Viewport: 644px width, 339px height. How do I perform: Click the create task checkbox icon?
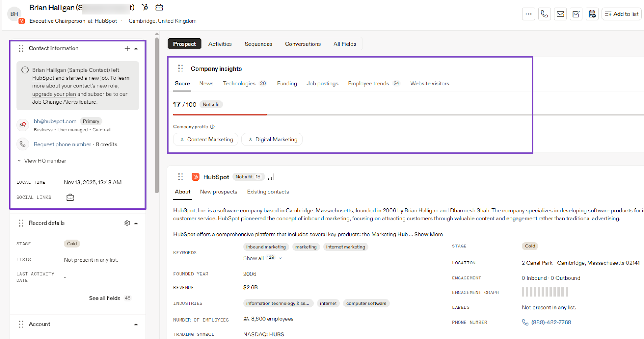click(x=576, y=14)
